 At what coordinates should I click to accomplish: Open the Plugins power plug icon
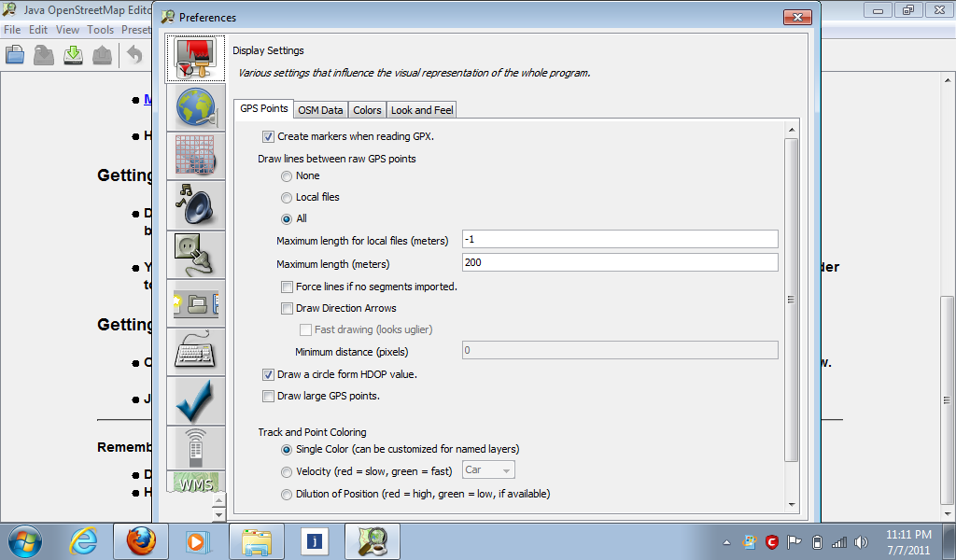click(x=195, y=254)
